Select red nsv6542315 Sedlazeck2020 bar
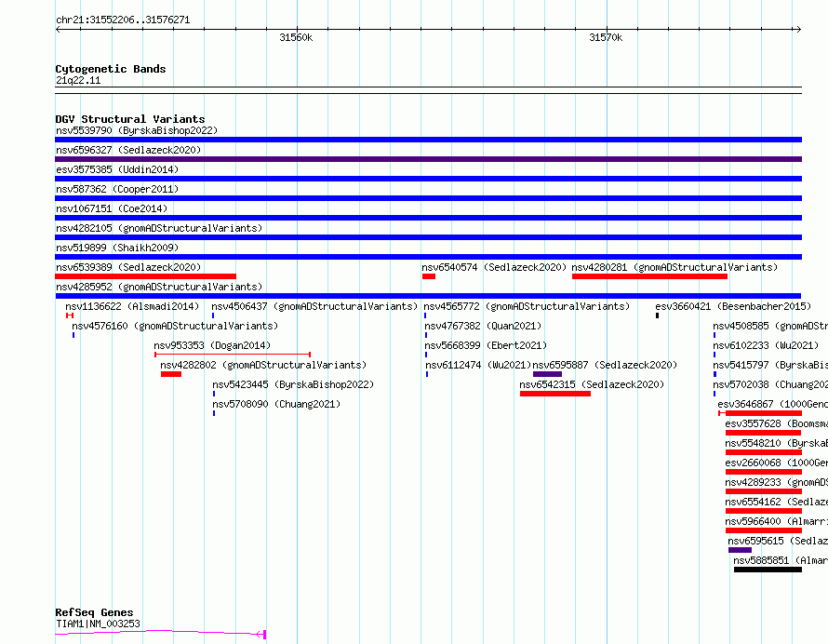The image size is (828, 644). pyautogui.click(x=555, y=394)
